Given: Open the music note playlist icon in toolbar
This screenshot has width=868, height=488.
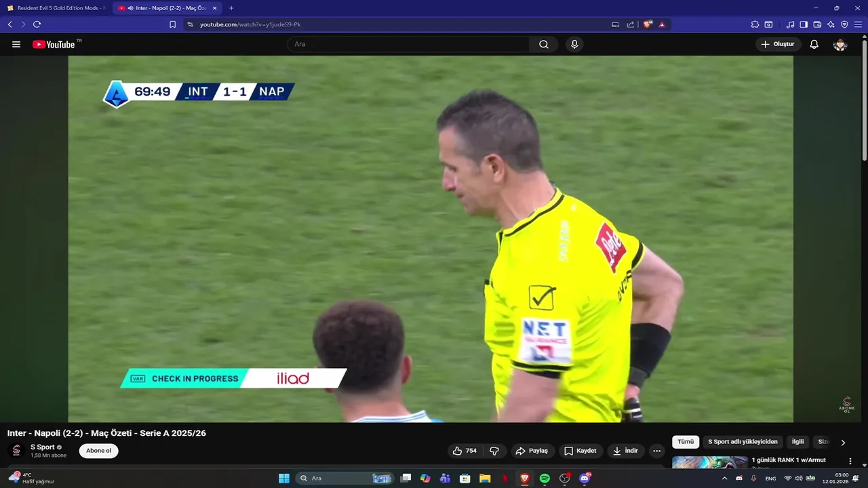Looking at the screenshot, I should point(790,24).
